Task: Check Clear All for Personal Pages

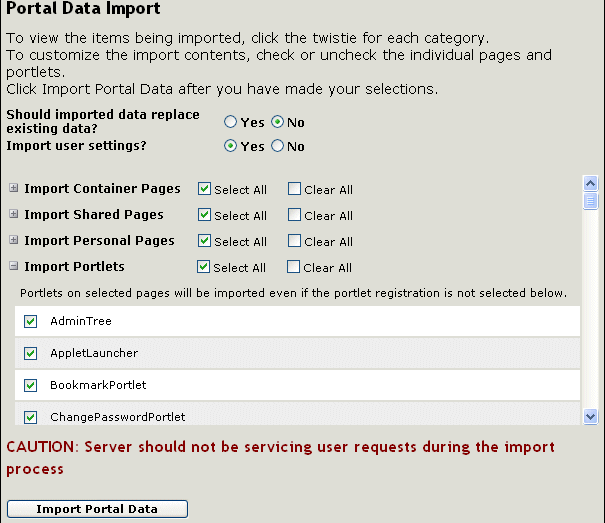Action: pyautogui.click(x=294, y=240)
